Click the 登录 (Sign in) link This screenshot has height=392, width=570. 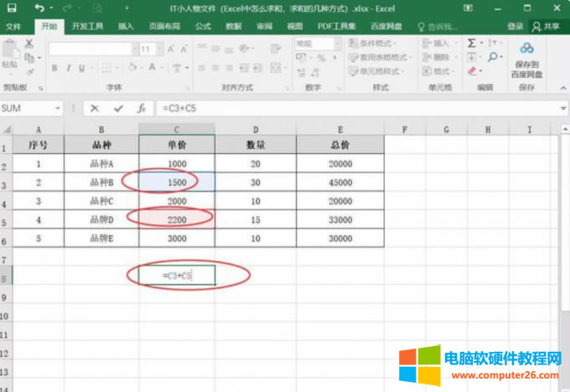point(515,26)
